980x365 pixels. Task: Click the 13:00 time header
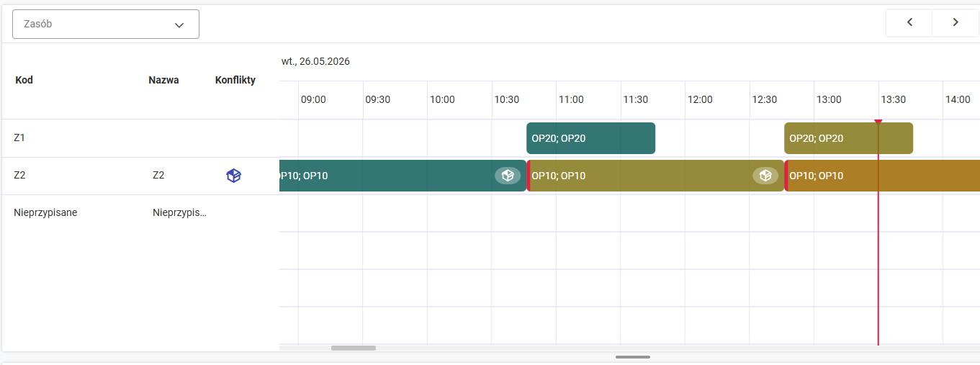(829, 99)
